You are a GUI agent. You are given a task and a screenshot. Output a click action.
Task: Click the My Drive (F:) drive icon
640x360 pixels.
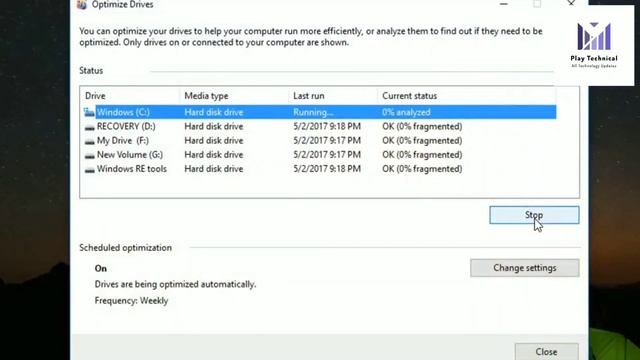pos(89,142)
